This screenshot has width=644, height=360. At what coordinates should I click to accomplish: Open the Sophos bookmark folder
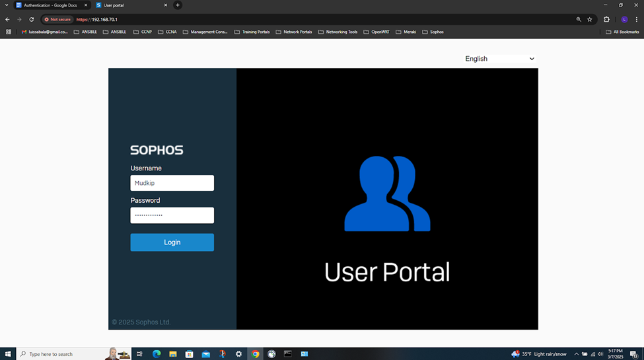(433, 32)
